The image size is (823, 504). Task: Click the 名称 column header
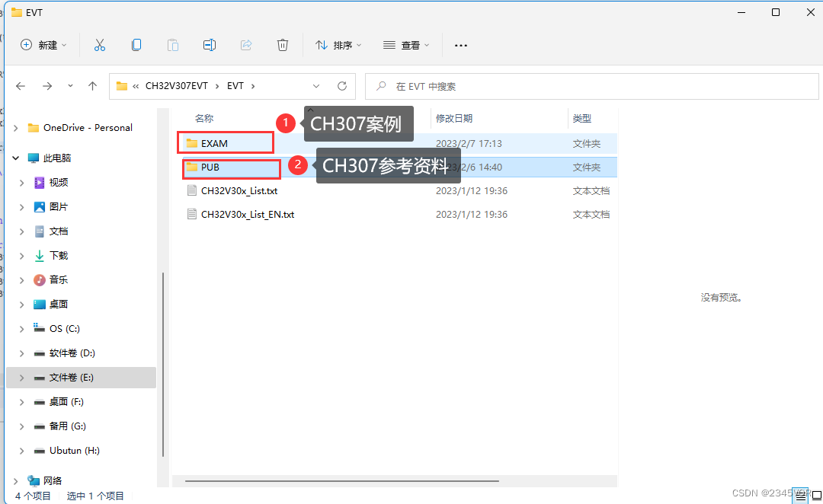click(204, 119)
